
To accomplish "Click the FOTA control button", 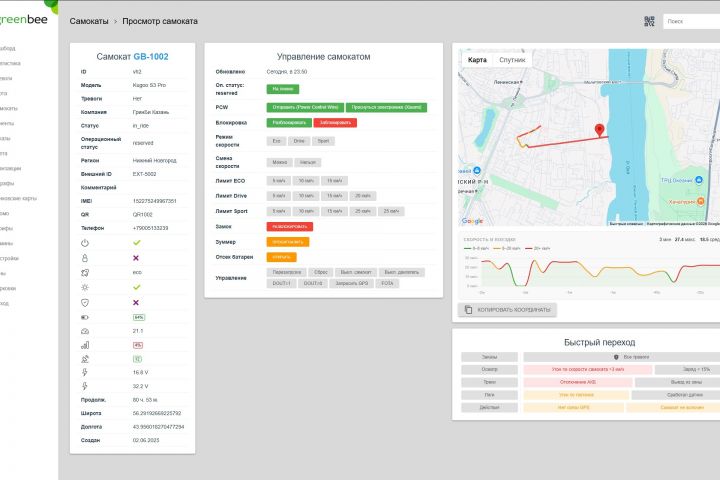I will pyautogui.click(x=387, y=283).
